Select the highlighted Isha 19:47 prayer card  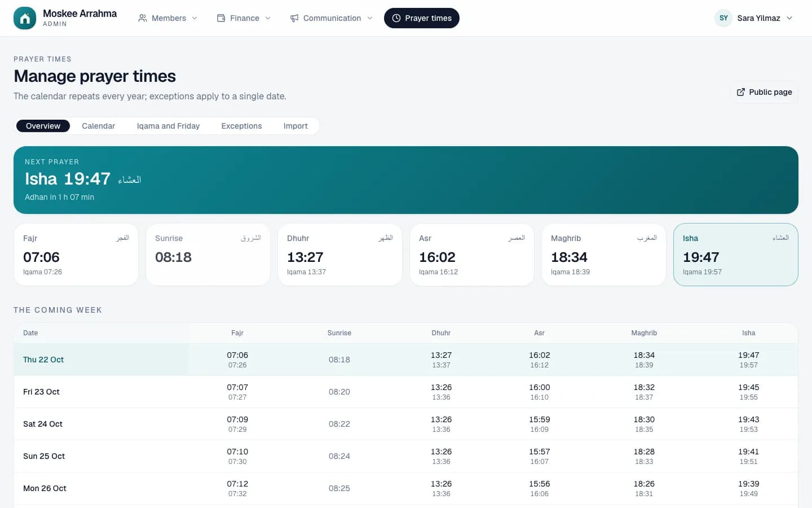[736, 255]
